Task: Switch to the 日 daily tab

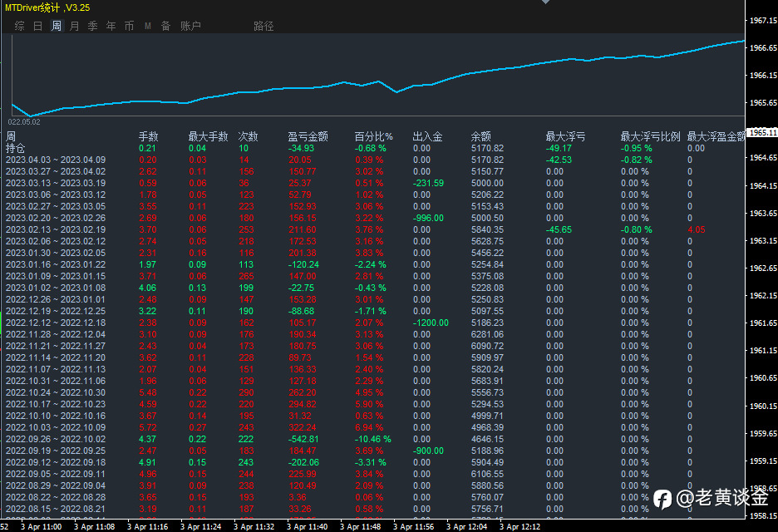Action: pos(37,26)
